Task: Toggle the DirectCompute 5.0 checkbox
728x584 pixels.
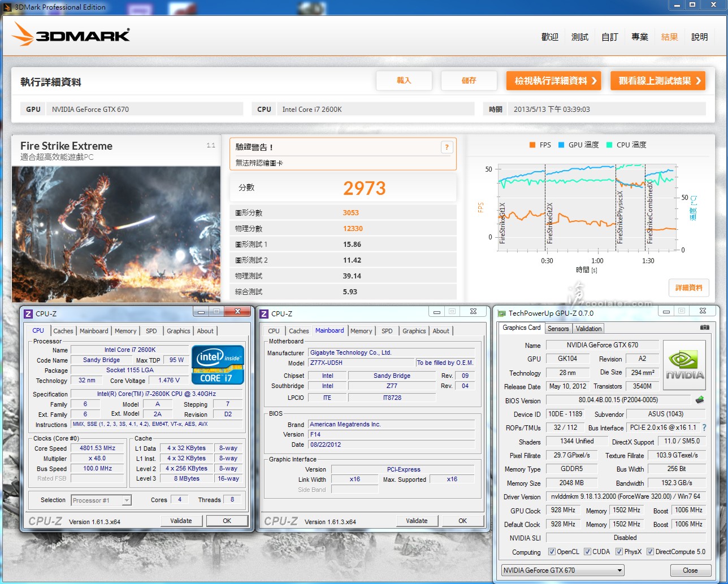Action: click(x=650, y=552)
